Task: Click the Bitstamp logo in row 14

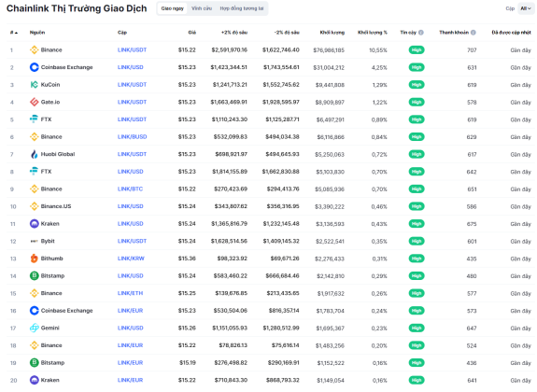Action: 34,275
